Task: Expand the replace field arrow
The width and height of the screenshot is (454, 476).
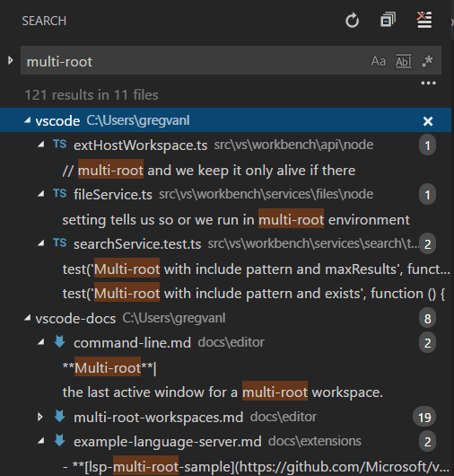Action: point(10,60)
